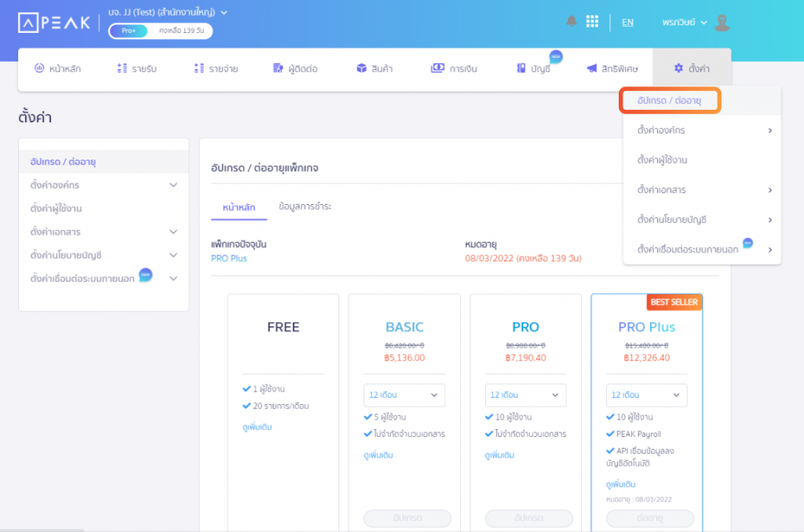
Task: Click the ต่ออายุ button for PRO Plus
Action: click(x=649, y=518)
